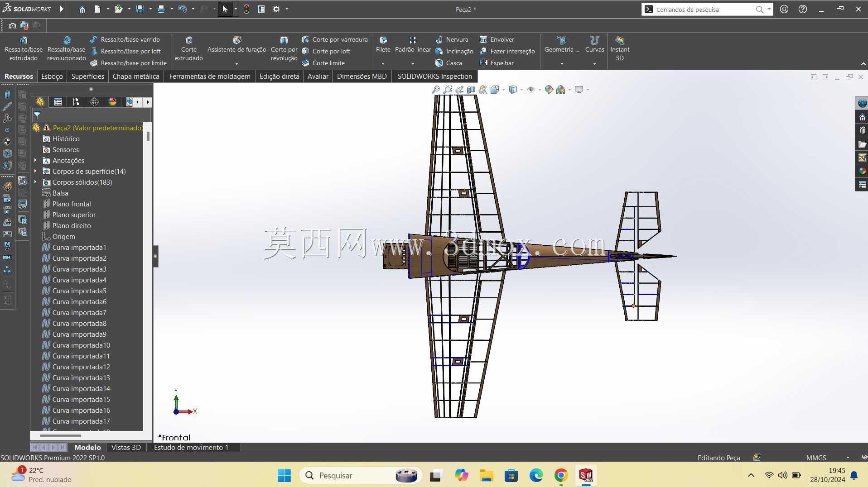Switch to the Superfícies tab
This screenshot has width=868, height=487.
[x=88, y=76]
